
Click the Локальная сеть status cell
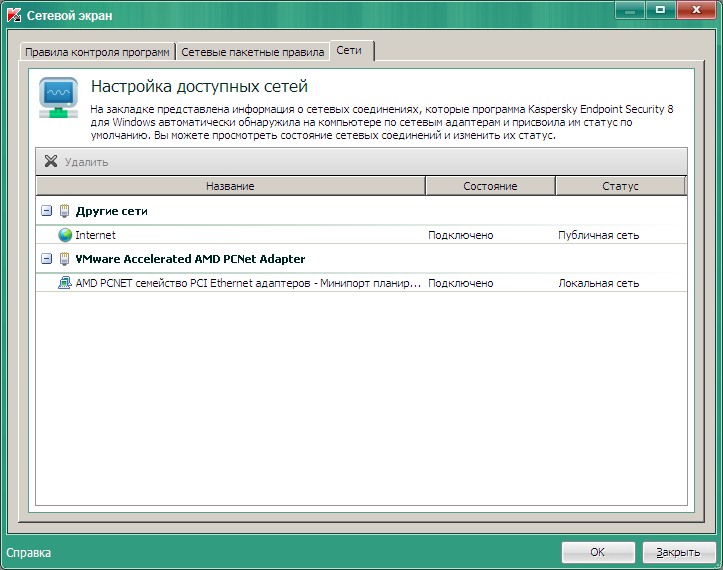pos(599,283)
